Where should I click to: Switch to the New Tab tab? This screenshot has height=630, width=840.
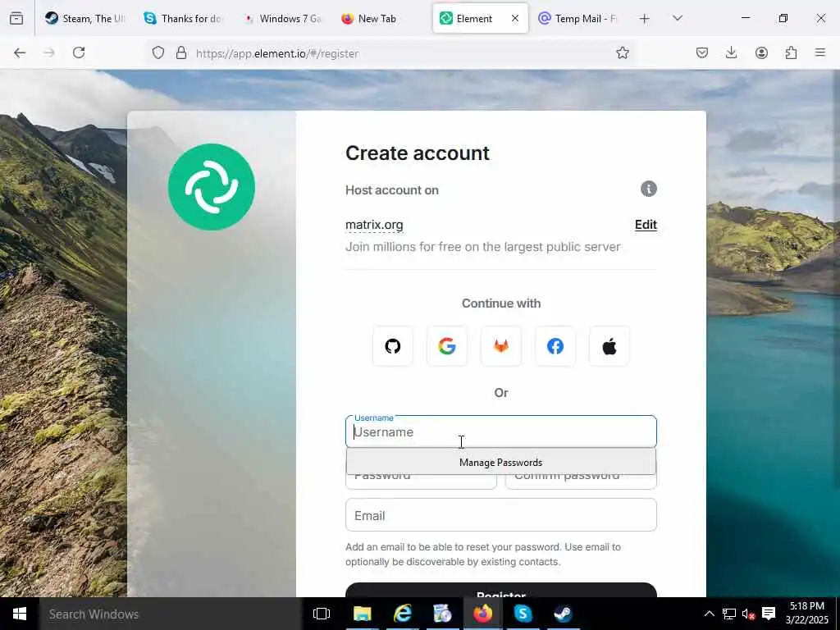click(381, 19)
